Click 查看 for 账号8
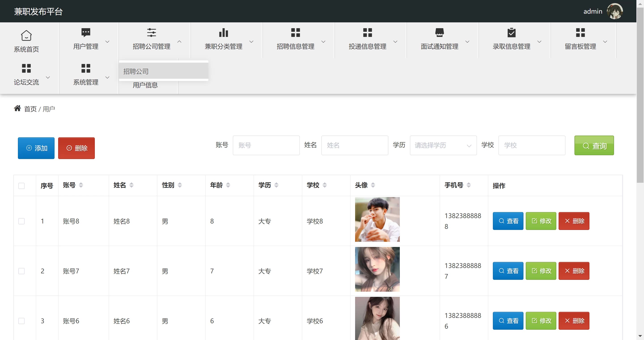This screenshot has width=644, height=340. (508, 221)
